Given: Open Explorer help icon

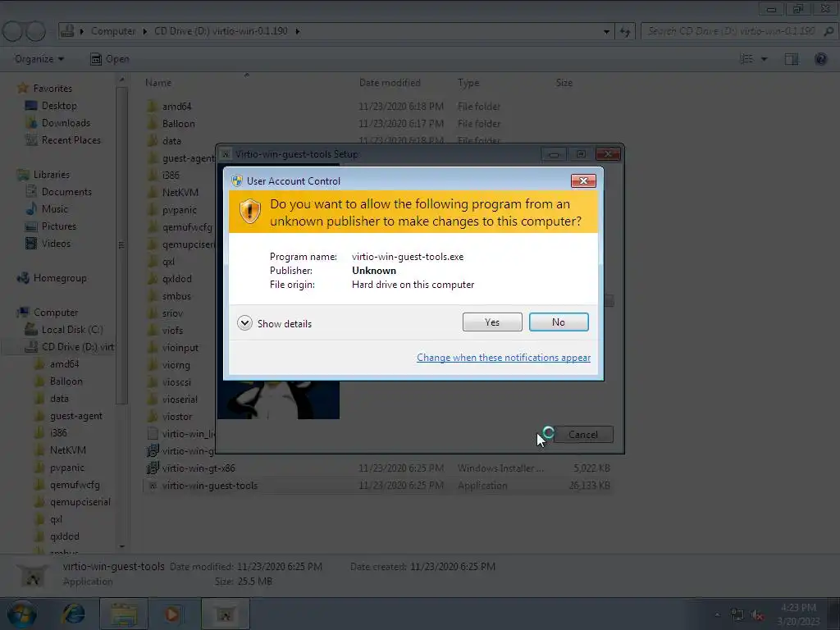Looking at the screenshot, I should pyautogui.click(x=820, y=59).
